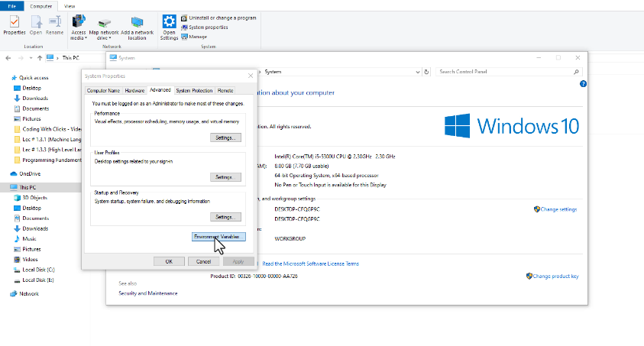Close the System Properties dialog
The height and width of the screenshot is (346, 644).
tap(251, 76)
